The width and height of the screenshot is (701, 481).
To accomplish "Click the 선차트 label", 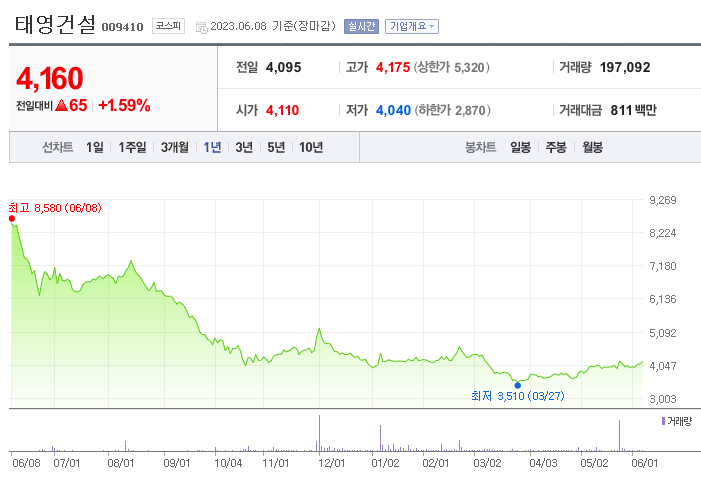I will [x=58, y=147].
